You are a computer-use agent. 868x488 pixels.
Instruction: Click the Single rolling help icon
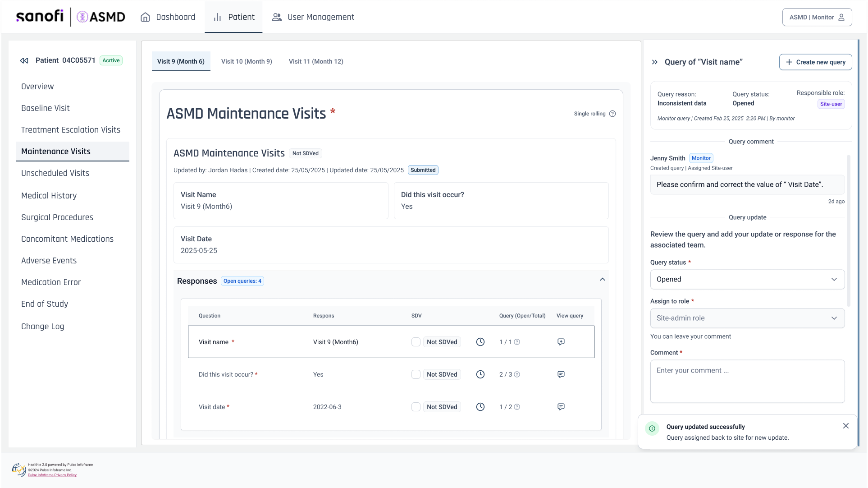[612, 114]
